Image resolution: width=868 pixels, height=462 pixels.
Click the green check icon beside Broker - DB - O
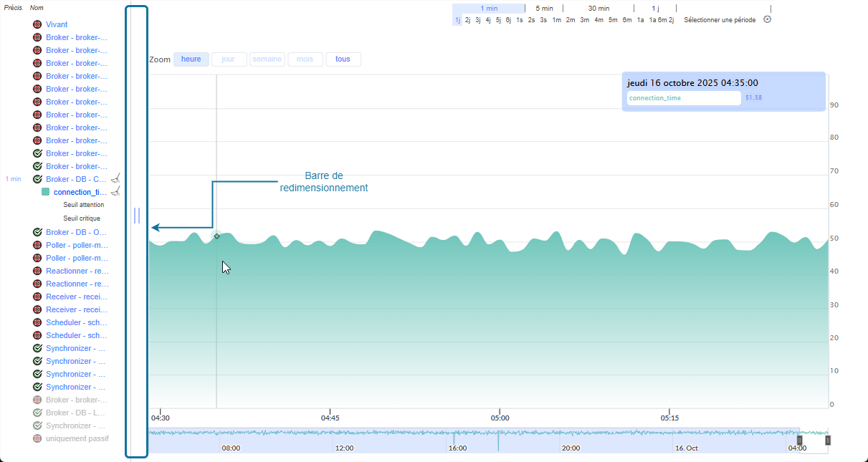pos(37,232)
